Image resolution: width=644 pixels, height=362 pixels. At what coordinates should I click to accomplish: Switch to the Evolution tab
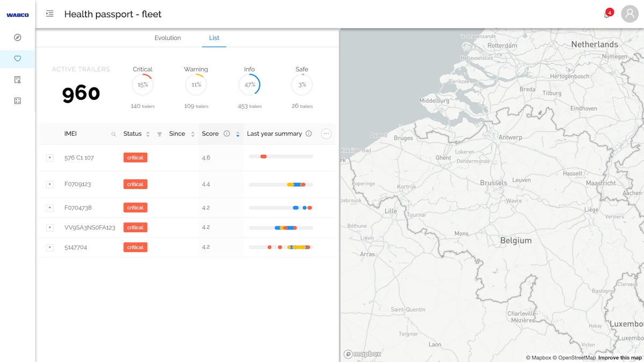167,38
